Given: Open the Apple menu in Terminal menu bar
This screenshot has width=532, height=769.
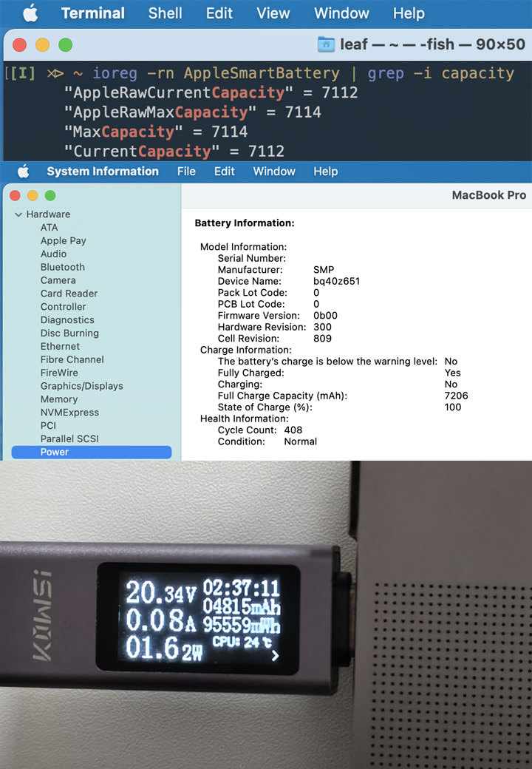Looking at the screenshot, I should 30,13.
